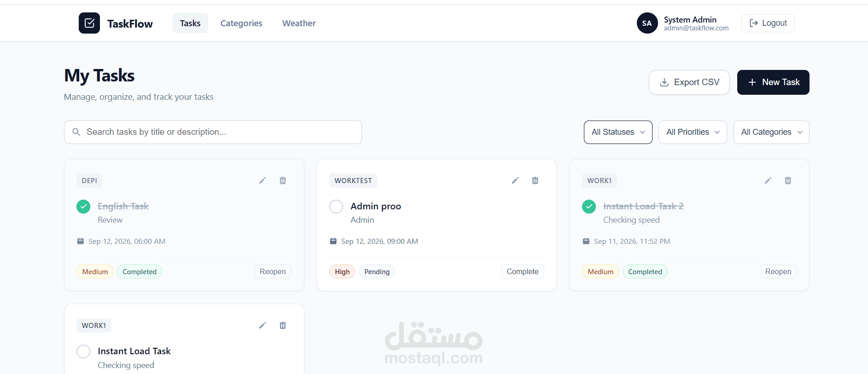Click the admin@taskflow.com email text
The image size is (868, 374).
tap(696, 28)
